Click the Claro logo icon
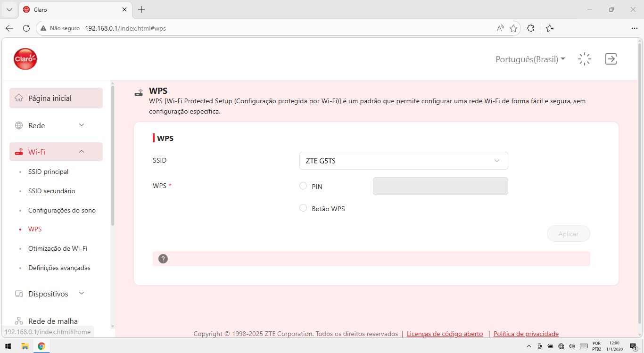Screen dimensions: 644x353 pyautogui.click(x=25, y=59)
